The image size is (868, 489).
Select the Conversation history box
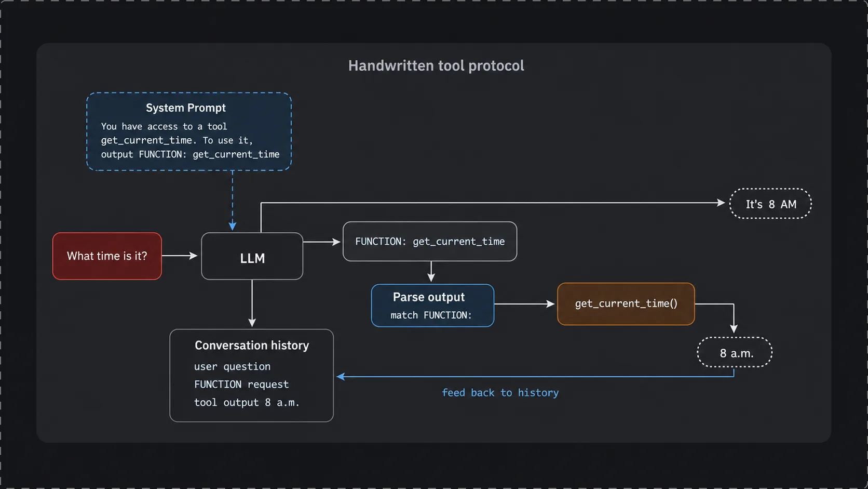(x=251, y=375)
